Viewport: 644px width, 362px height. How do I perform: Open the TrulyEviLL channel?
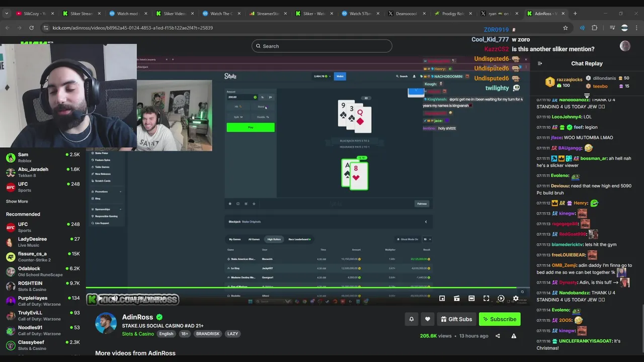point(43,316)
